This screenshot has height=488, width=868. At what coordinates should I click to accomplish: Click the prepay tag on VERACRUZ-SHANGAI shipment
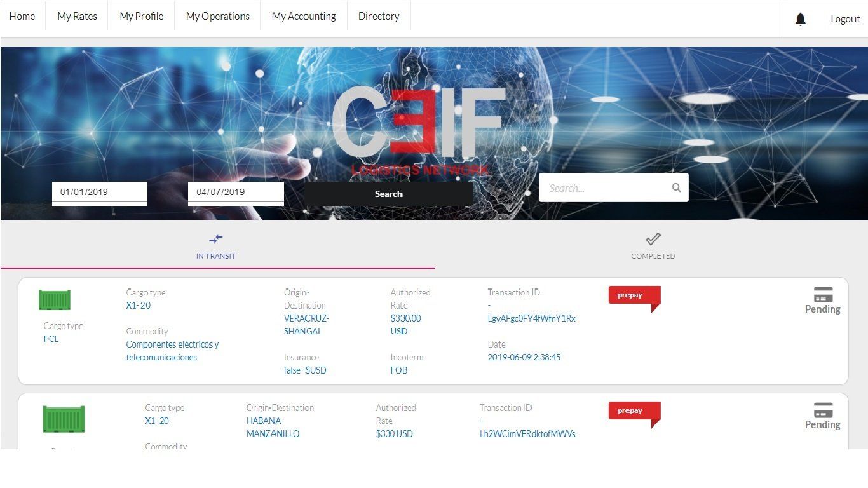tap(634, 297)
